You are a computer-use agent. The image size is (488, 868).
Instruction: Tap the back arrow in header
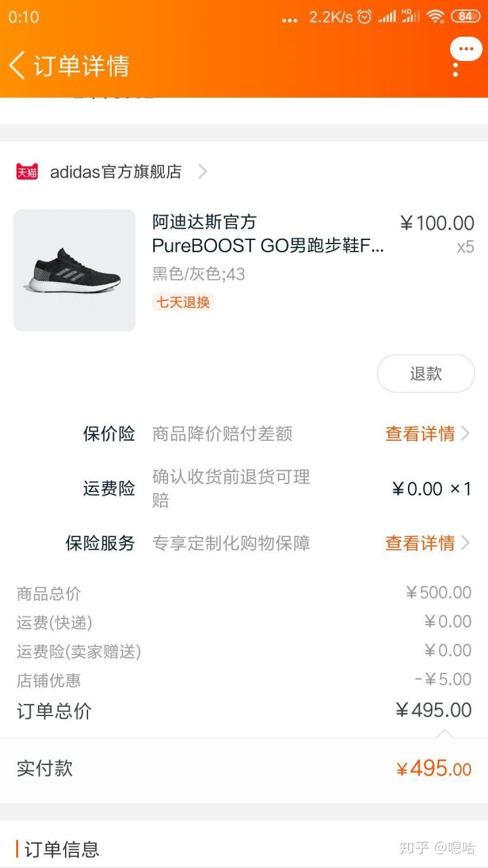18,66
